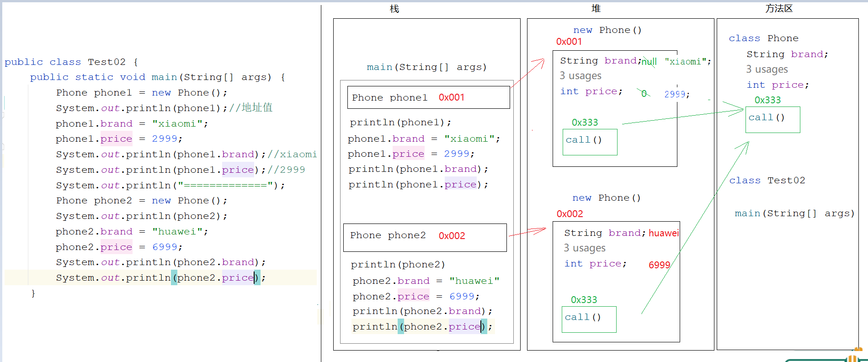Viewport: 868px width, 362px height.
Task: Open '3 usages' hint in second heap object
Action: [x=584, y=248]
